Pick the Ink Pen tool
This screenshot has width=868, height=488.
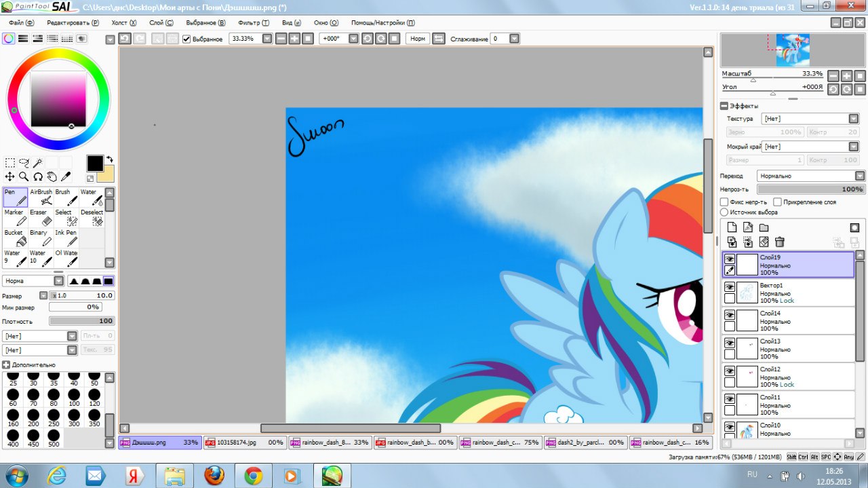tap(66, 238)
